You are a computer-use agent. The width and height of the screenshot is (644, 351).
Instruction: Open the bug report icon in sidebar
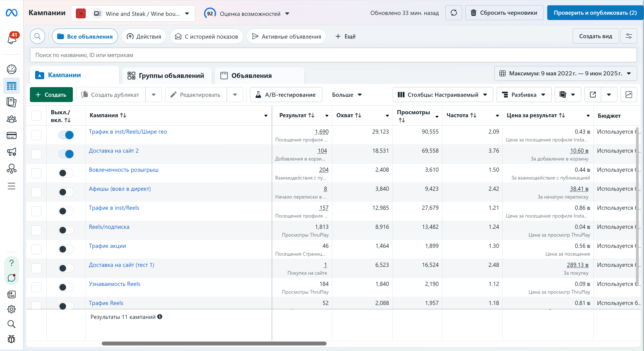coord(11,339)
